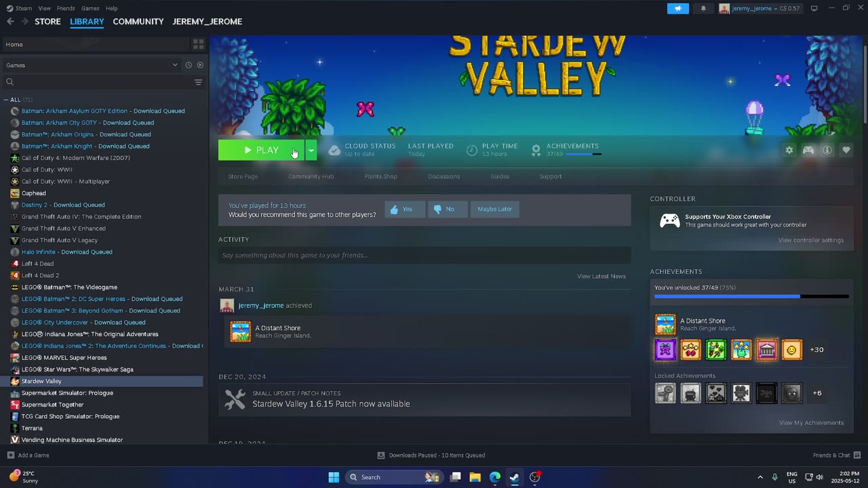Screen dimensions: 868x488
Task: Open File Explorer from taskbar
Action: pos(475,477)
